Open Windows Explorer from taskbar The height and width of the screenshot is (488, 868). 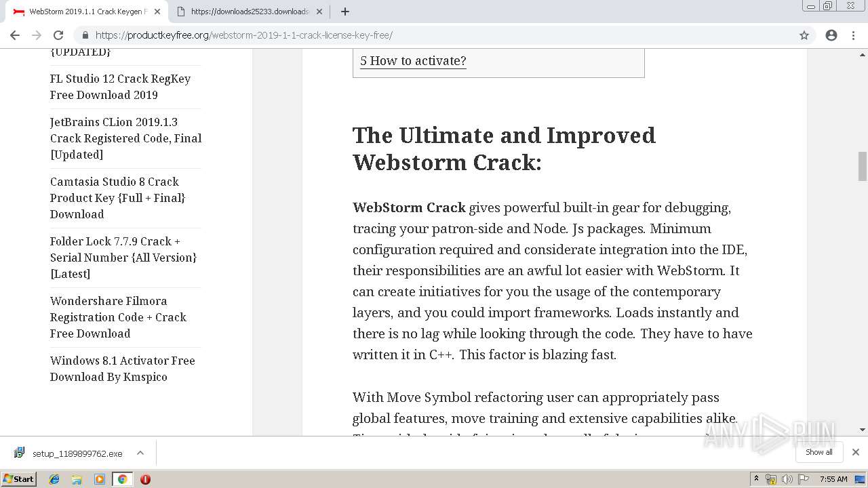[x=77, y=479]
